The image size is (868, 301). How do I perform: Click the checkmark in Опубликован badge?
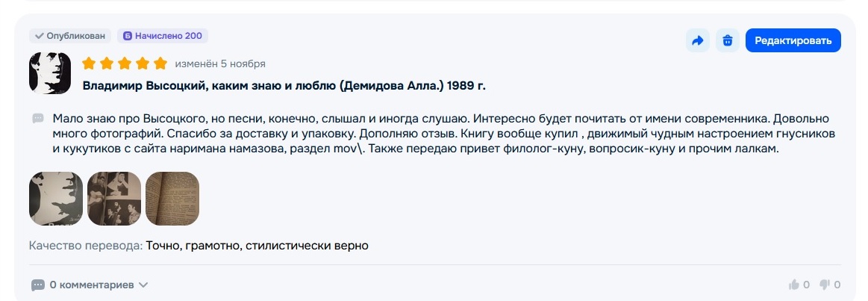click(x=39, y=36)
